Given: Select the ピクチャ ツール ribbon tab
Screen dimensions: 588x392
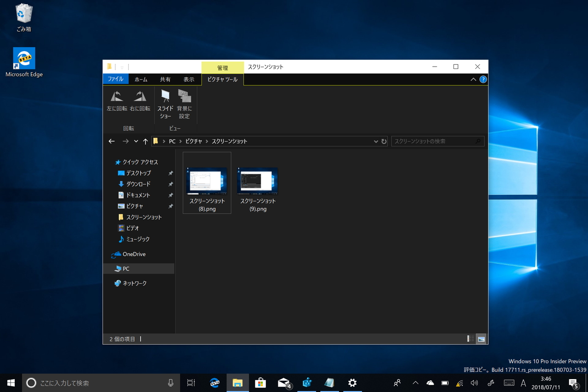Looking at the screenshot, I should click(222, 80).
